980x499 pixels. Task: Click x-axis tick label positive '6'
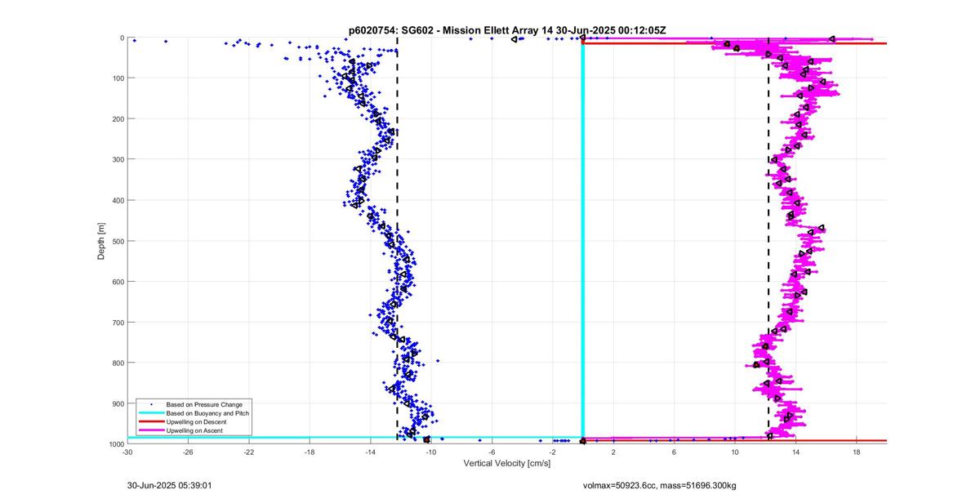tap(675, 452)
